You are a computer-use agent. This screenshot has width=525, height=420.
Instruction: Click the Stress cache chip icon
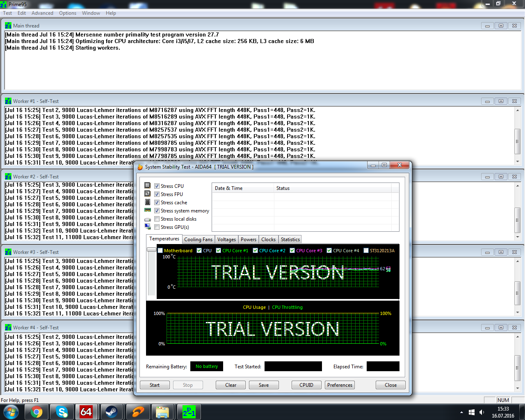click(148, 202)
